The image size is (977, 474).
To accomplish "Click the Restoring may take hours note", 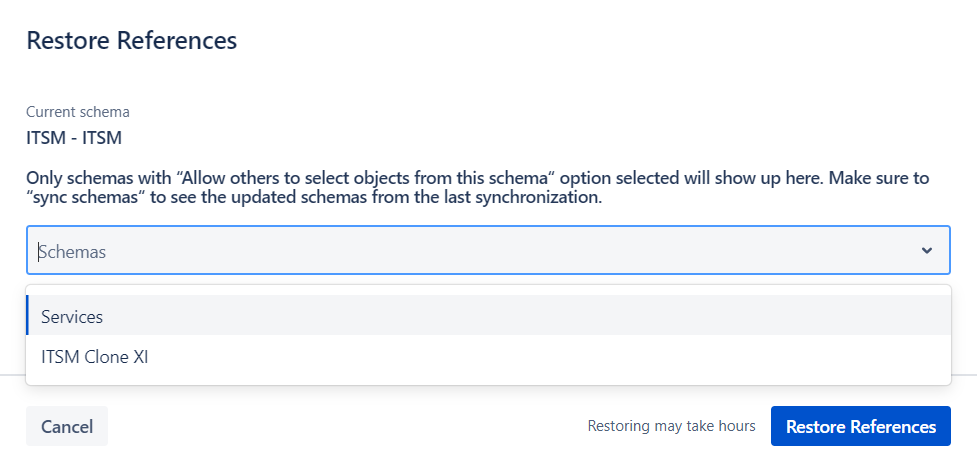I will pos(671,427).
